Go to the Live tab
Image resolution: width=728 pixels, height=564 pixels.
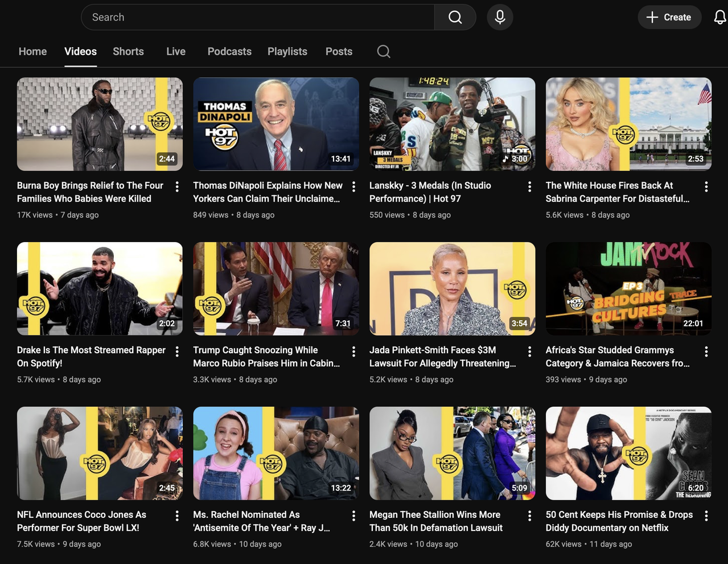(176, 51)
